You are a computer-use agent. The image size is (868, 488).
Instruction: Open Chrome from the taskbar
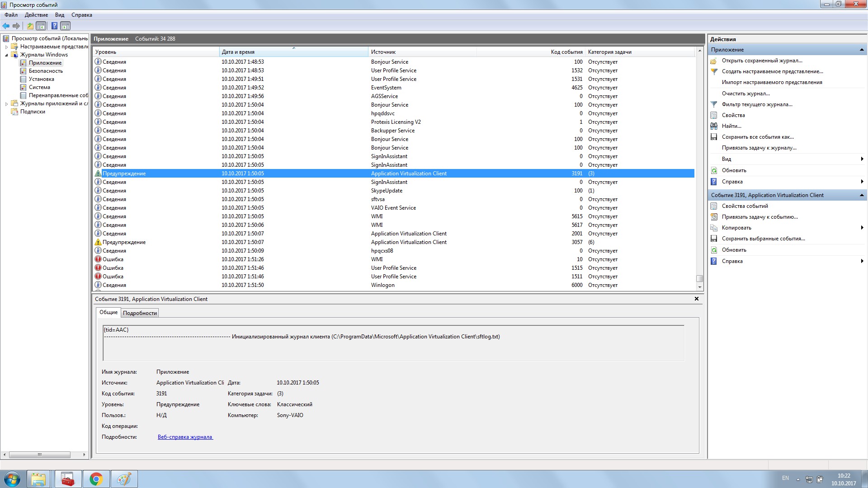96,479
